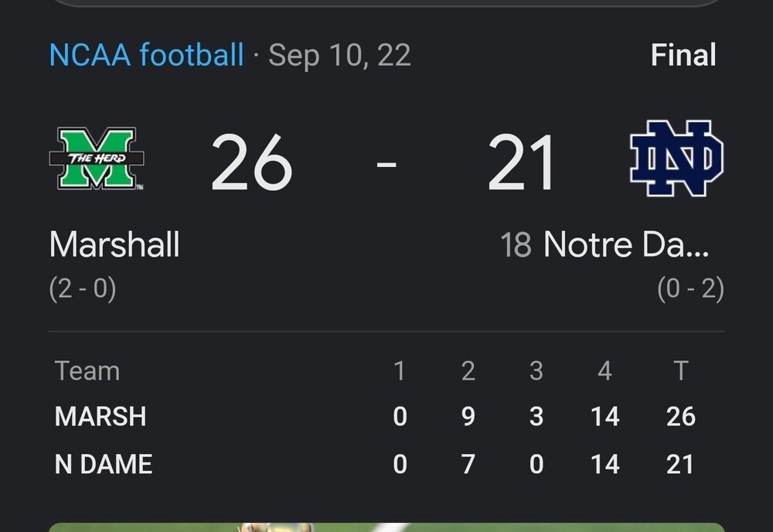Click Marshall's third quarter score of 3

536,417
